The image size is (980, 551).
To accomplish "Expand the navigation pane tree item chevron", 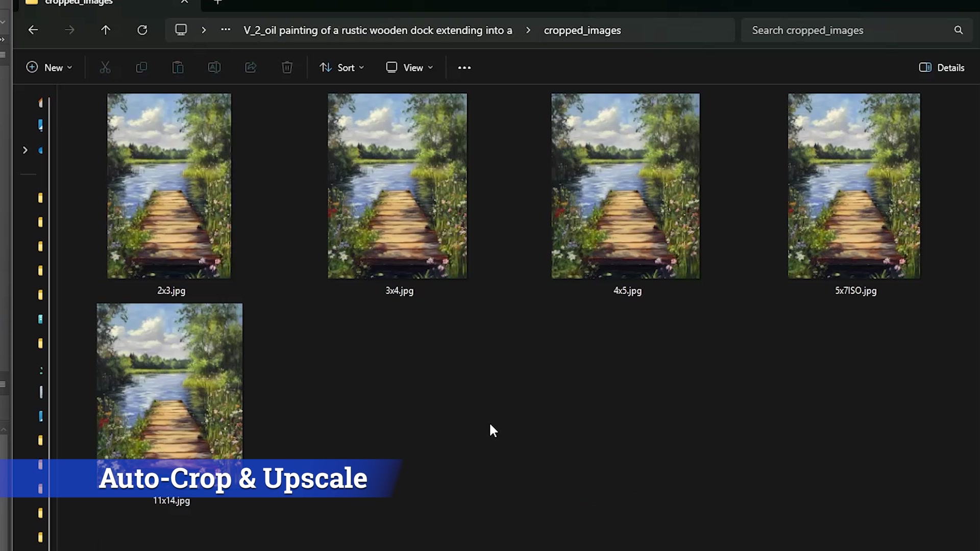I will (25, 150).
